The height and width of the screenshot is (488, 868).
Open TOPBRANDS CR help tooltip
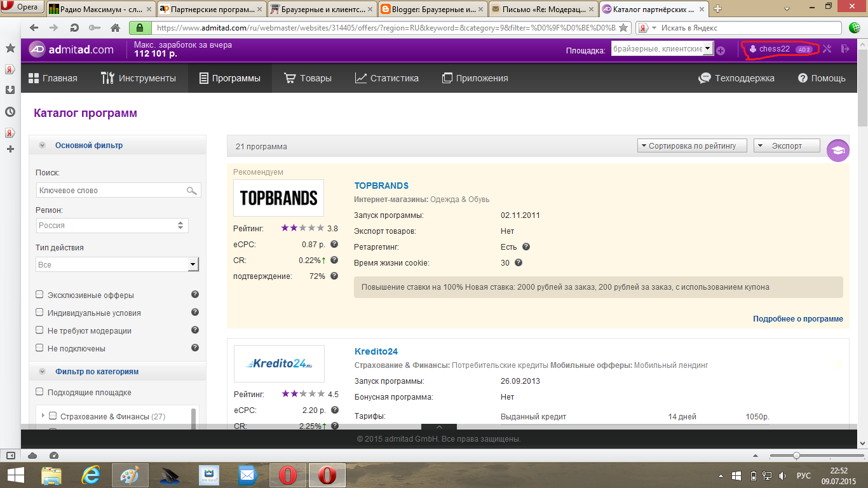coord(334,260)
